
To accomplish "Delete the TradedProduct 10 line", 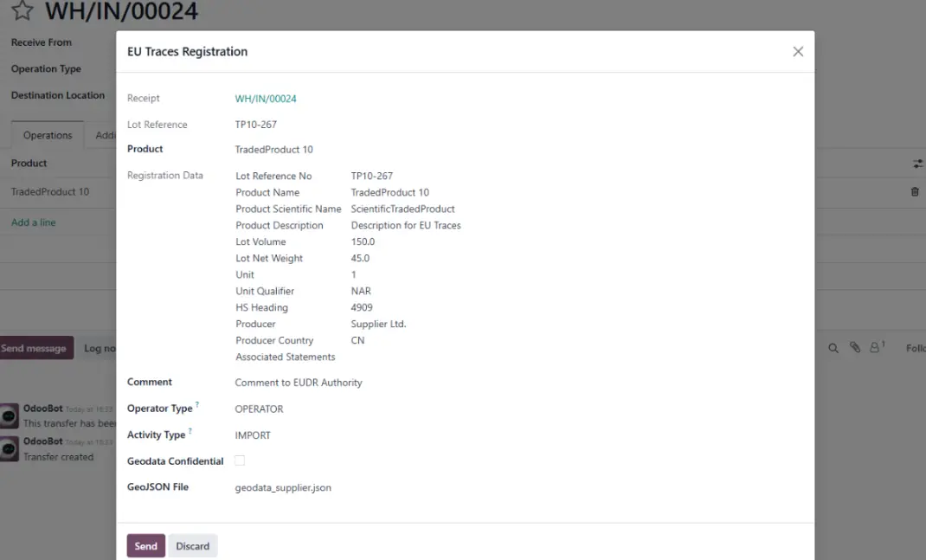I will [x=915, y=192].
